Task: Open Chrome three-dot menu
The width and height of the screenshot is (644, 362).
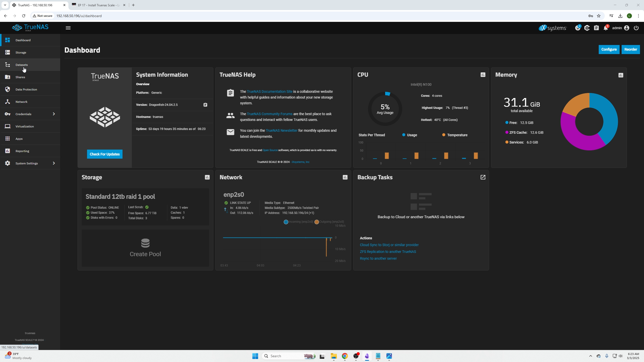Action: [638, 16]
